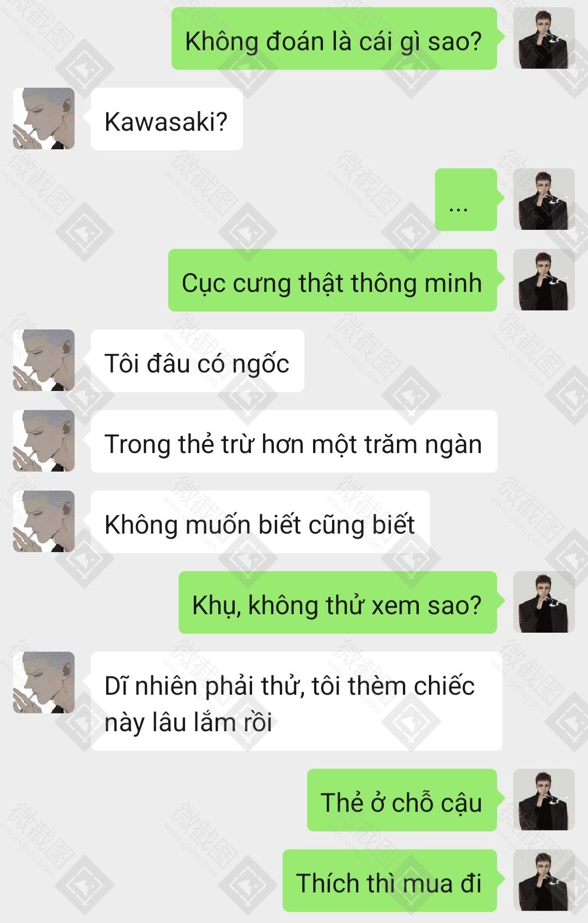Select the "Thích thì mua đi" bubble
The width and height of the screenshot is (588, 923).
point(390,881)
